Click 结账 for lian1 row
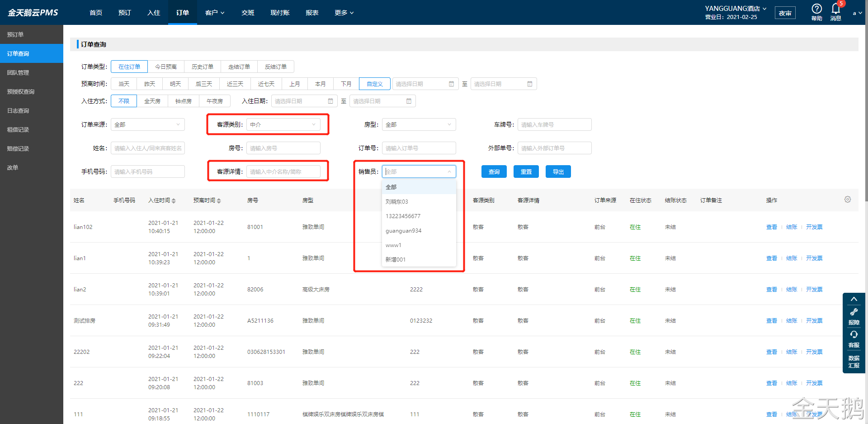868x424 pixels. point(792,258)
